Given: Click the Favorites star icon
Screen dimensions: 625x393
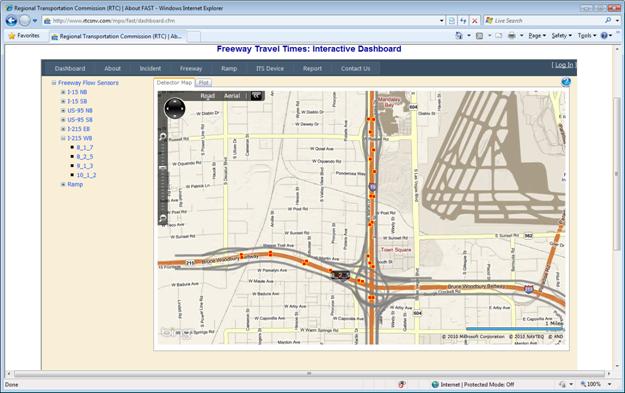Looking at the screenshot, I should click(x=12, y=36).
